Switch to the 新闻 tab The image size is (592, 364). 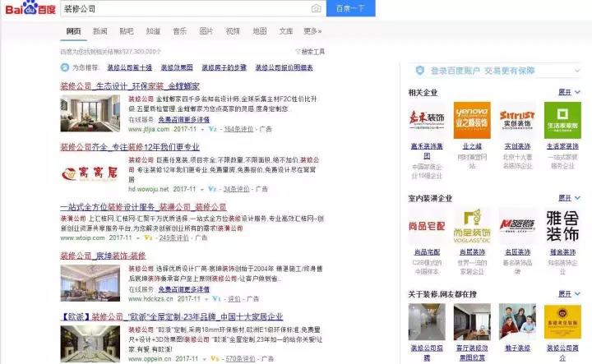pos(100,31)
